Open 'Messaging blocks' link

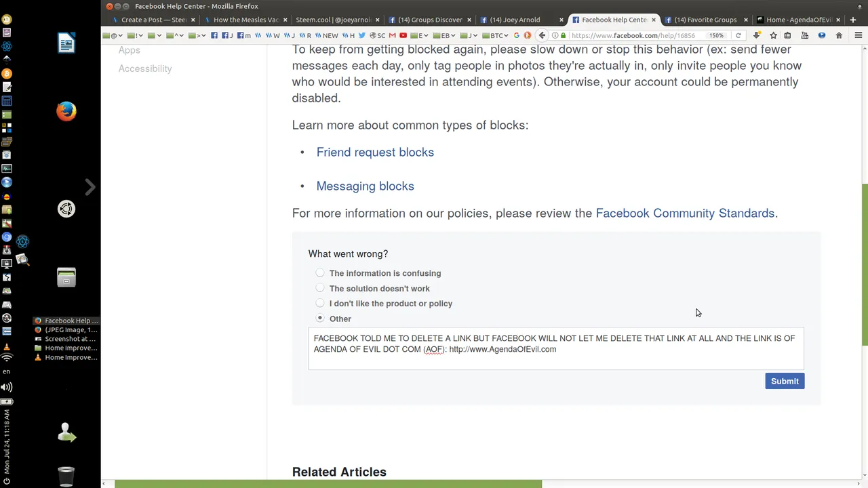(x=365, y=186)
